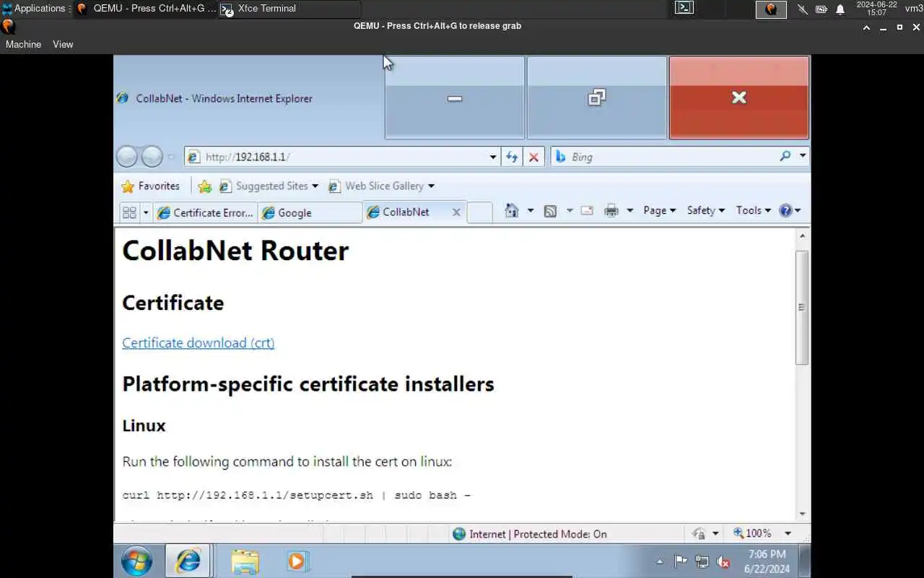Click the magnifier search icon
This screenshot has height=578, width=924.
coord(785,156)
